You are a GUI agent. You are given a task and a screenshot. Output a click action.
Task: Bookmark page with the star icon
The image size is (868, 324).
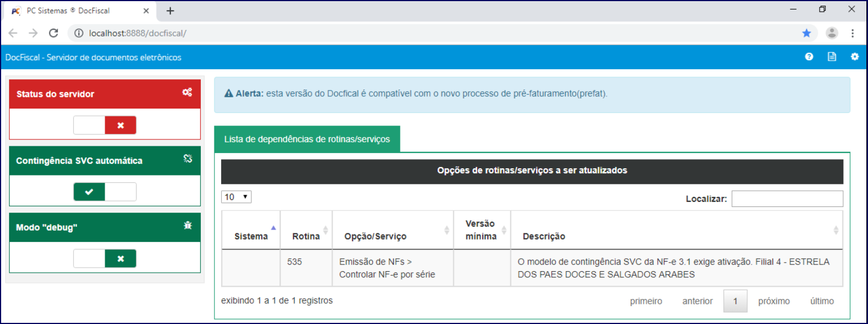point(807,33)
